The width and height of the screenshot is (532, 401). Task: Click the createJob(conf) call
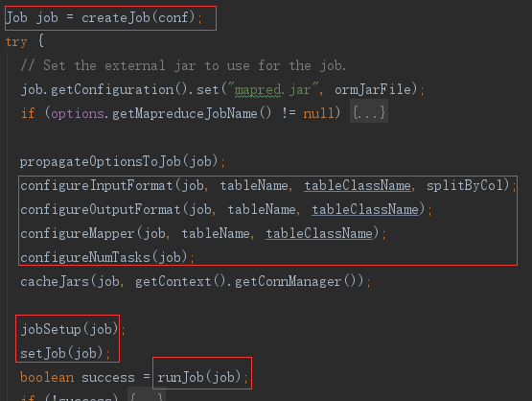[138, 17]
